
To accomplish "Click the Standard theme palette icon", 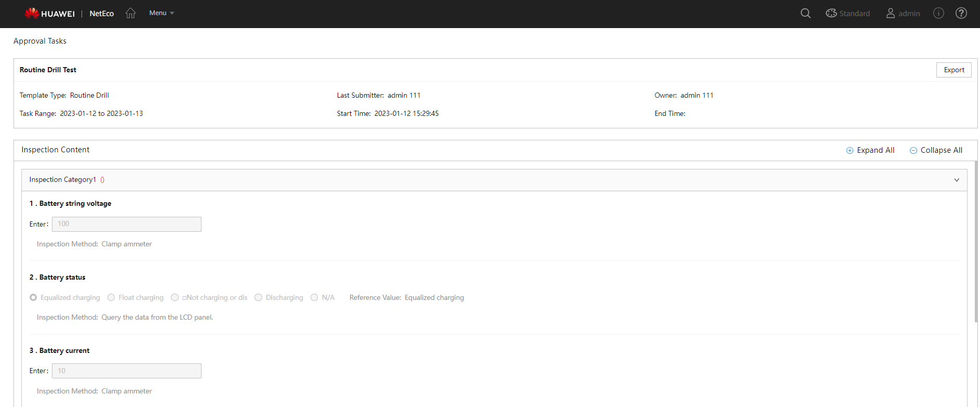I will (x=831, y=13).
